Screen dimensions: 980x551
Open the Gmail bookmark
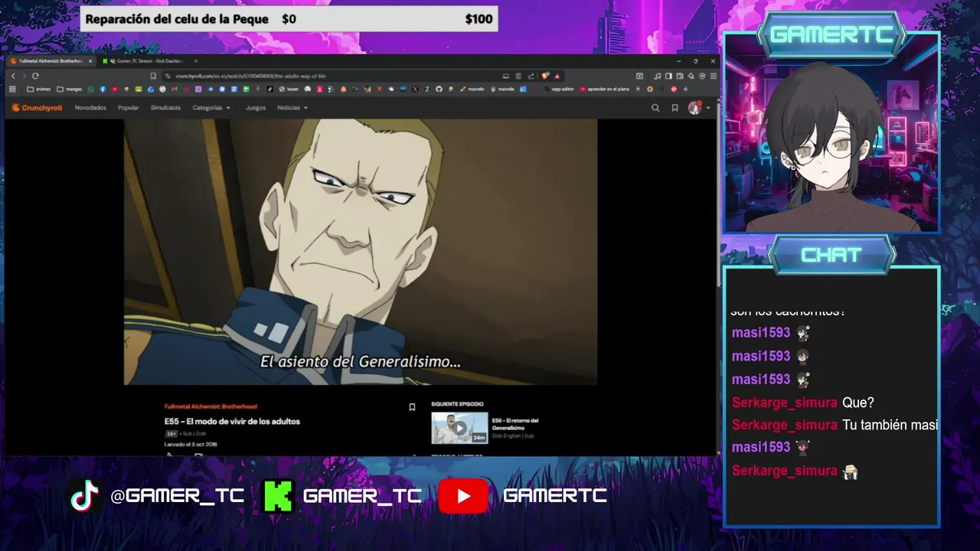click(x=175, y=89)
